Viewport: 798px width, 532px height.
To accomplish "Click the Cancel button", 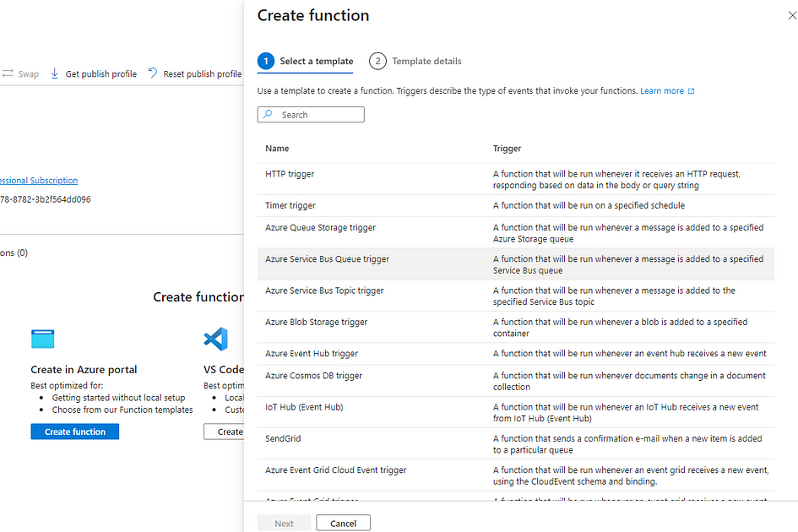I will point(343,524).
